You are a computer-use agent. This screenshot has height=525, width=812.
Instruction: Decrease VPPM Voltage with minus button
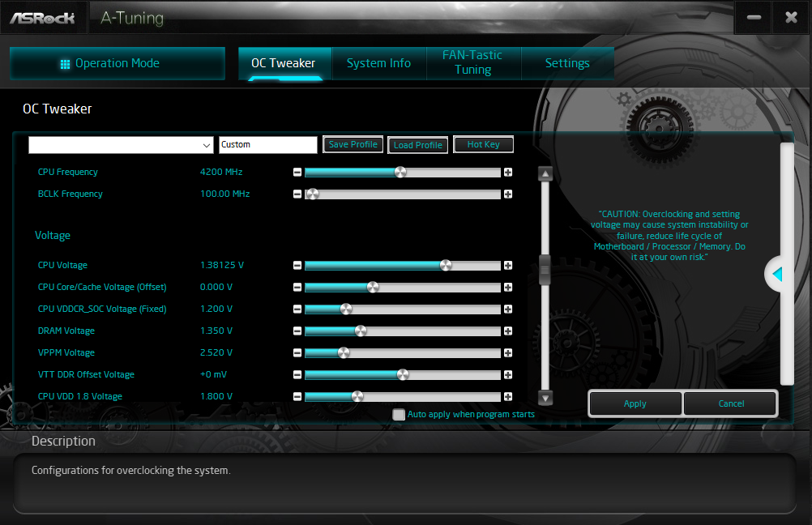click(297, 353)
